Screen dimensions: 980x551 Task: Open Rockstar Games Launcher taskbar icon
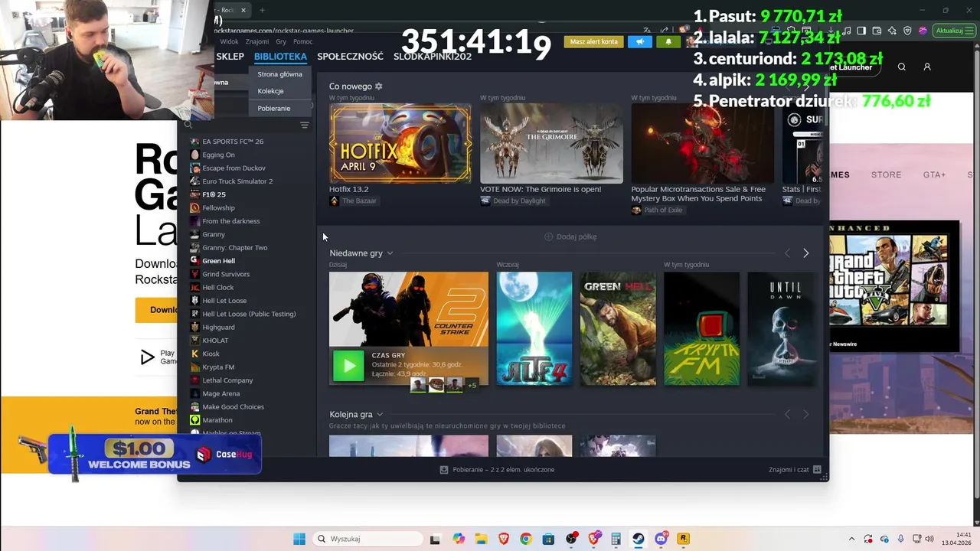[683, 539]
